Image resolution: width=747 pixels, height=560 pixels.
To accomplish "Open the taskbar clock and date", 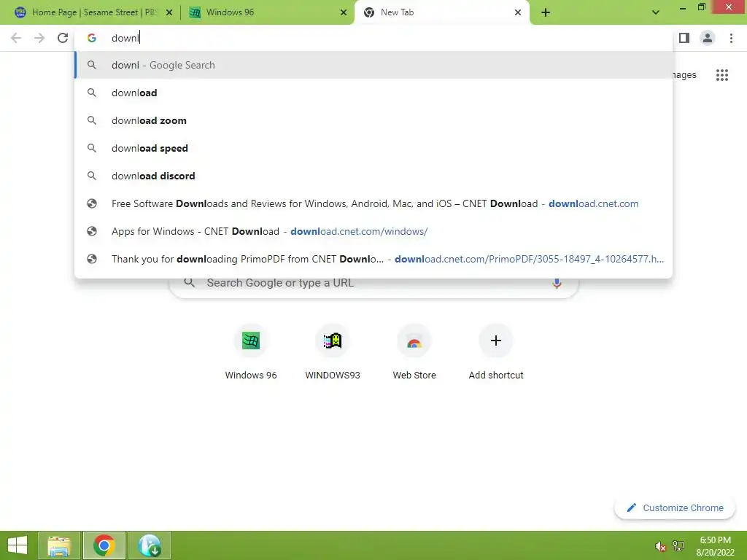I will [715, 546].
